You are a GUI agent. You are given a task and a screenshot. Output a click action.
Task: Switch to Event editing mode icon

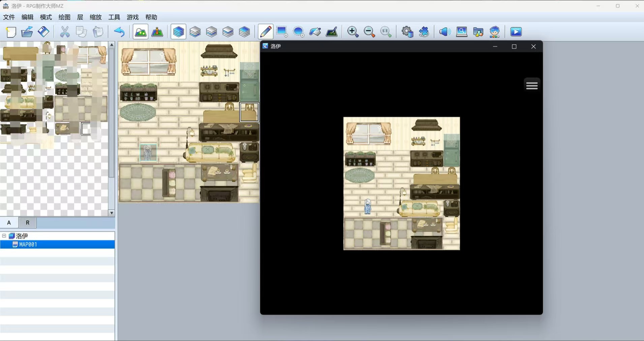pos(157,32)
